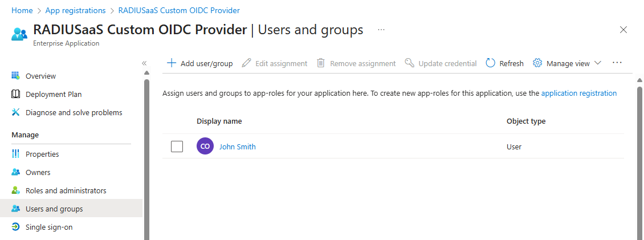
Task: Click the circular Refresh icon
Action: coord(490,63)
